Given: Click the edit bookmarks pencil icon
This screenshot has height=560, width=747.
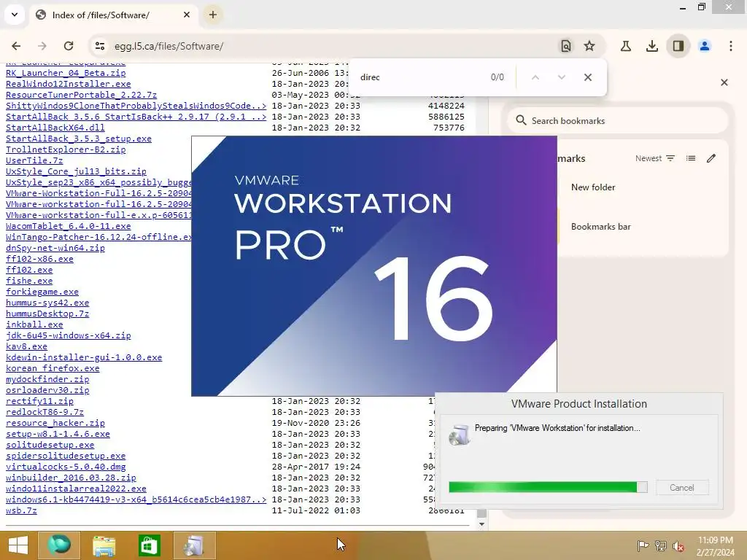Looking at the screenshot, I should click(711, 158).
